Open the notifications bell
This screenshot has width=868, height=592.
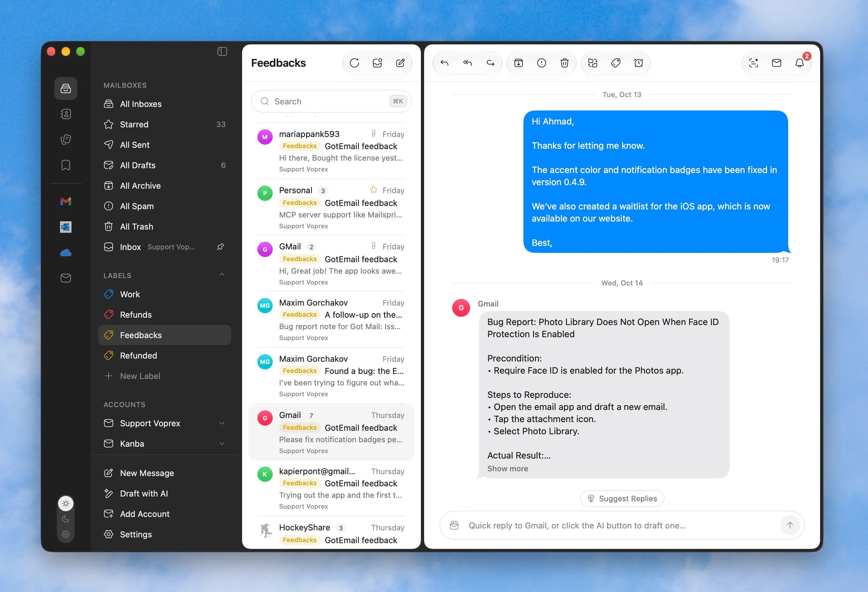pos(799,63)
